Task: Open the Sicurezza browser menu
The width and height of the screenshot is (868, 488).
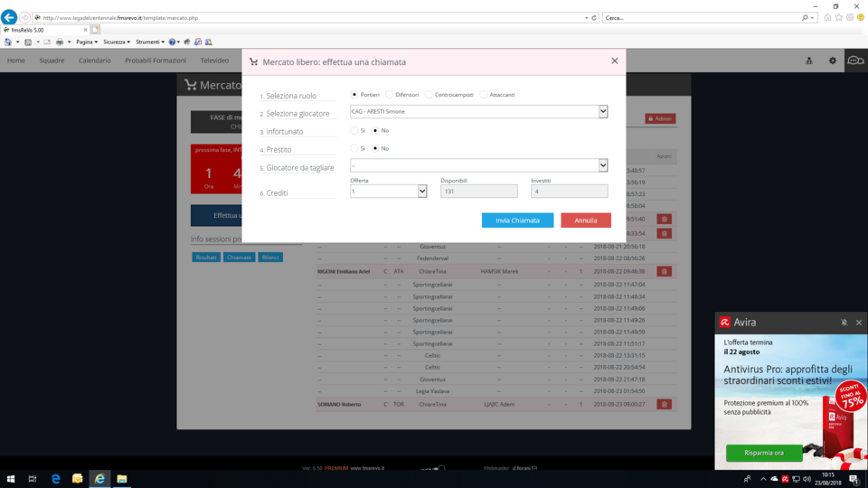Action: pos(116,42)
